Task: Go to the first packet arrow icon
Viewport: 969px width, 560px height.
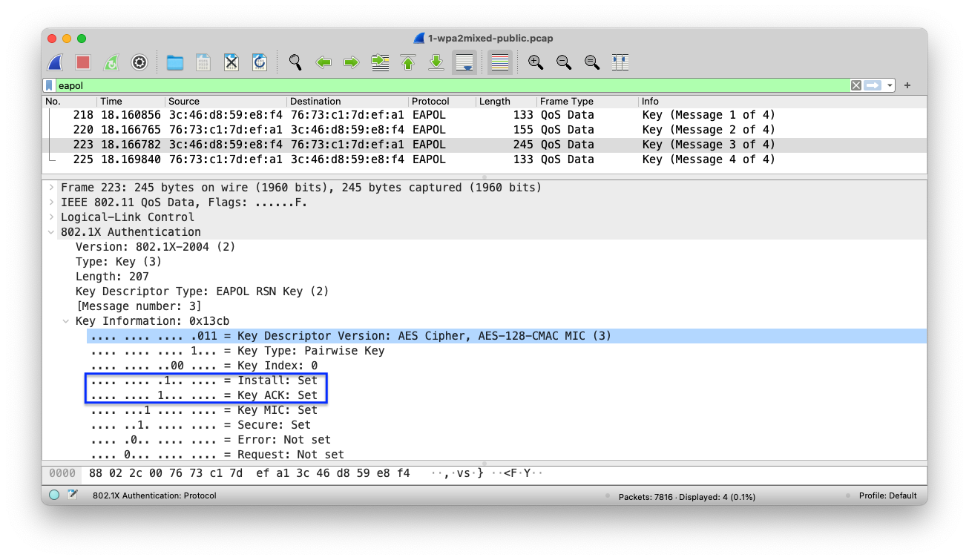Action: click(x=408, y=62)
